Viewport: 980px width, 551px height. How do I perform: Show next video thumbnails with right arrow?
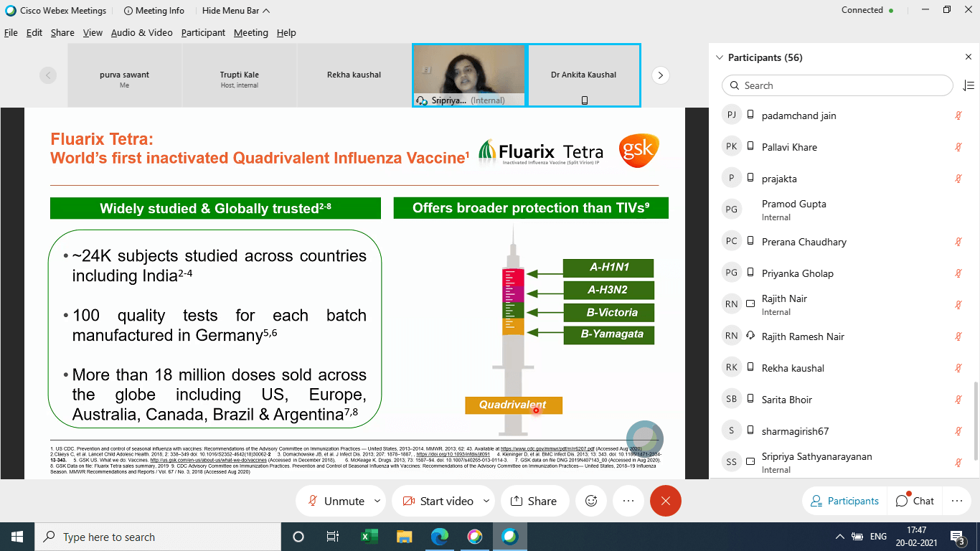click(x=660, y=75)
